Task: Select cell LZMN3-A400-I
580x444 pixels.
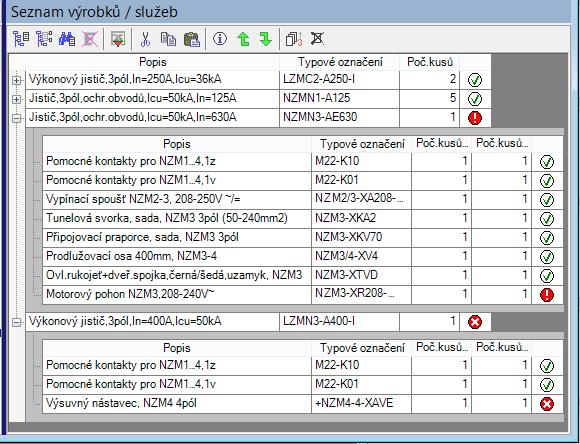Action: (339, 322)
